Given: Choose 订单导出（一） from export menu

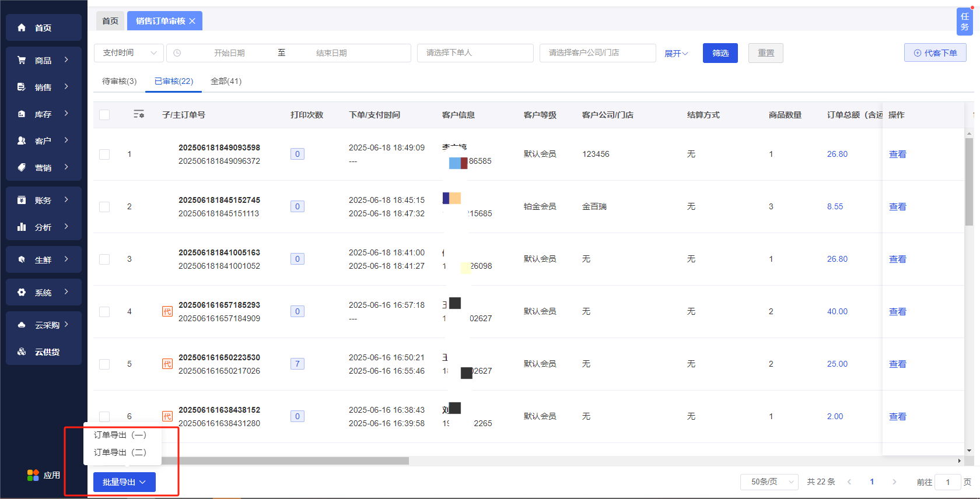Looking at the screenshot, I should pos(120,435).
